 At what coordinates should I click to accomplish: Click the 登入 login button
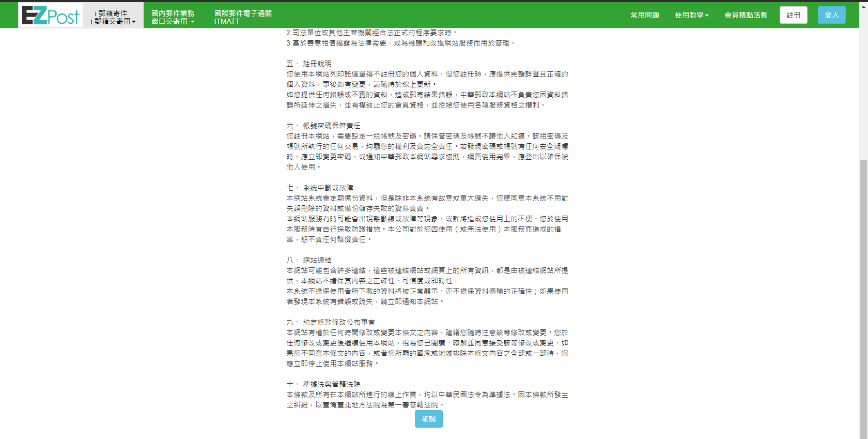832,15
